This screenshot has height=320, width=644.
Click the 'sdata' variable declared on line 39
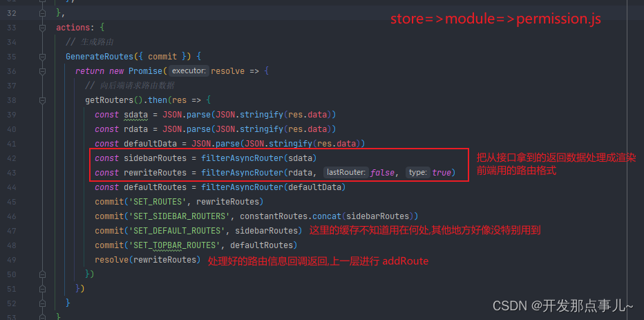pyautogui.click(x=135, y=115)
